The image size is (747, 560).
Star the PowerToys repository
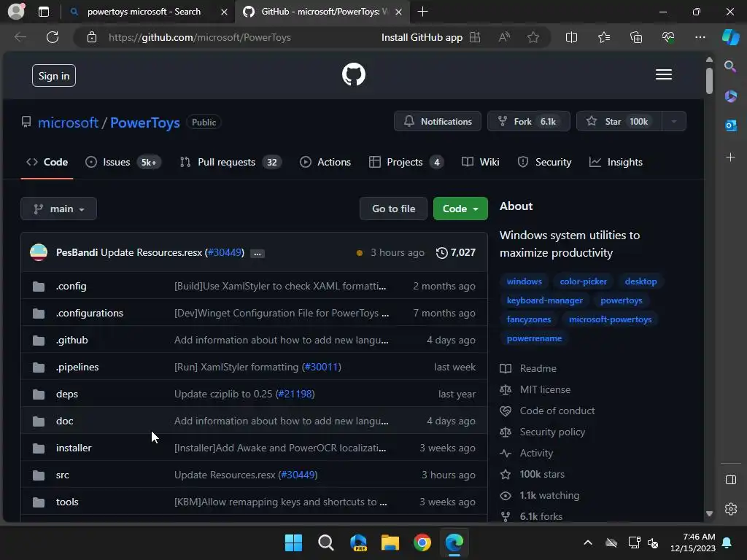[x=619, y=122]
